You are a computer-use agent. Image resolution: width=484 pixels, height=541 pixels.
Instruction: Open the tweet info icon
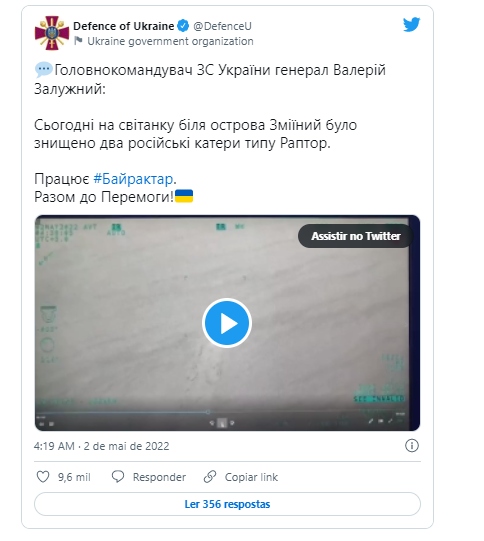coord(412,446)
